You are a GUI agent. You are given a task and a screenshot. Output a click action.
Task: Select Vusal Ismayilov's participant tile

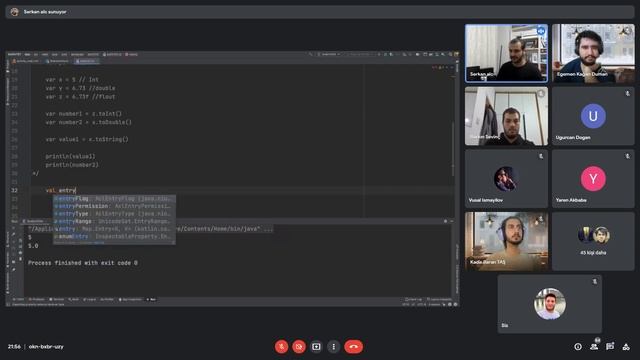[506, 179]
